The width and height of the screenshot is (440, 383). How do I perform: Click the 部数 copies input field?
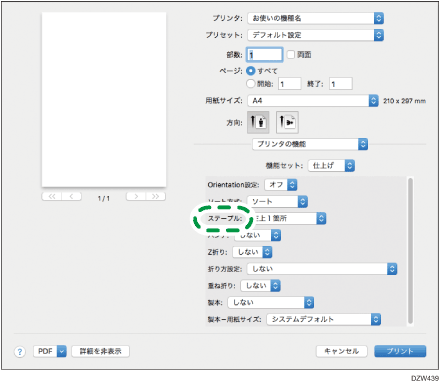tap(265, 55)
